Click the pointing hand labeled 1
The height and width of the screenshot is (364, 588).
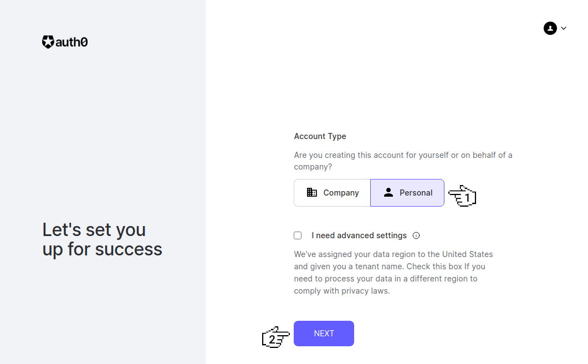pos(462,197)
